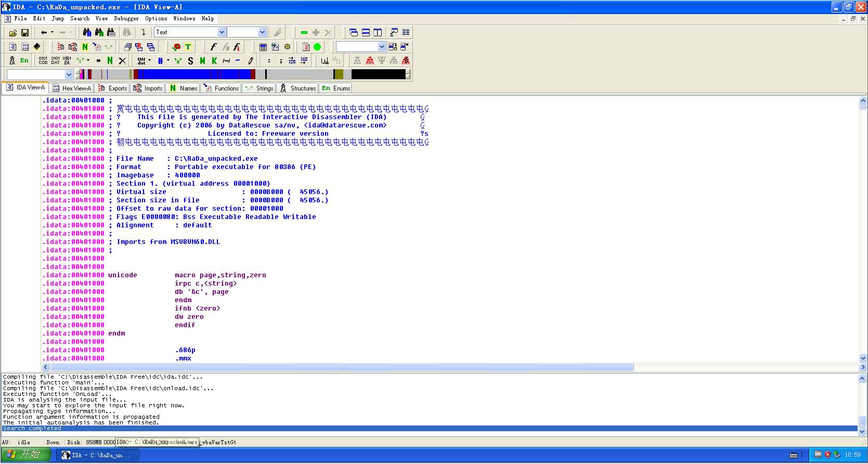Click the green En enums icon
868x464 pixels.
click(x=24, y=61)
